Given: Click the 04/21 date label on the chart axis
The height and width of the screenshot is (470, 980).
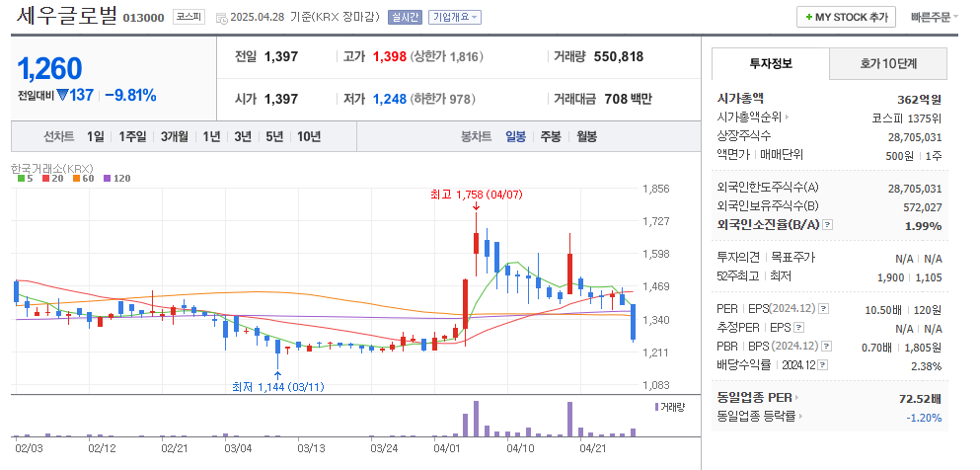Looking at the screenshot, I should click(593, 448).
